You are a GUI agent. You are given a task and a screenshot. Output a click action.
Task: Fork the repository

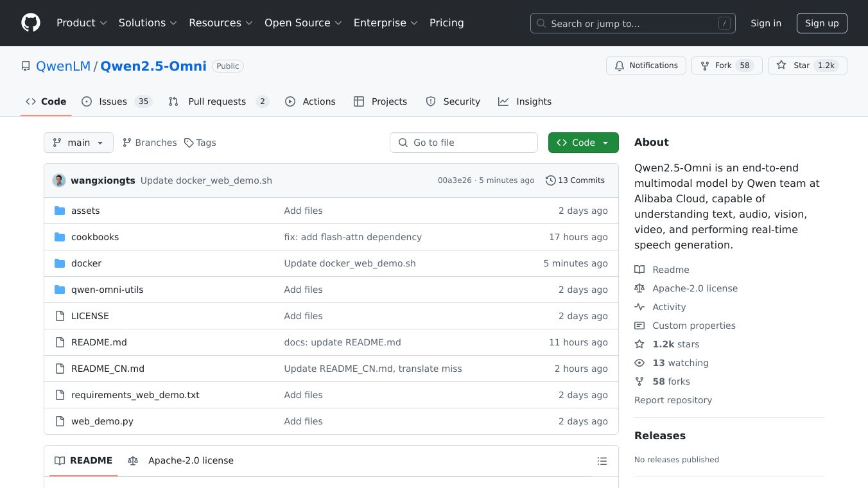point(726,65)
